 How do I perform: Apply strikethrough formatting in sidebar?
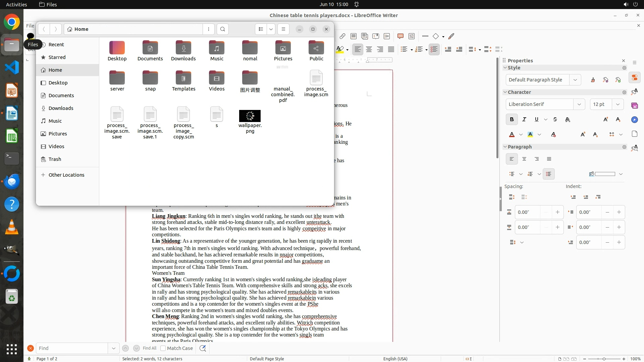tap(555, 119)
